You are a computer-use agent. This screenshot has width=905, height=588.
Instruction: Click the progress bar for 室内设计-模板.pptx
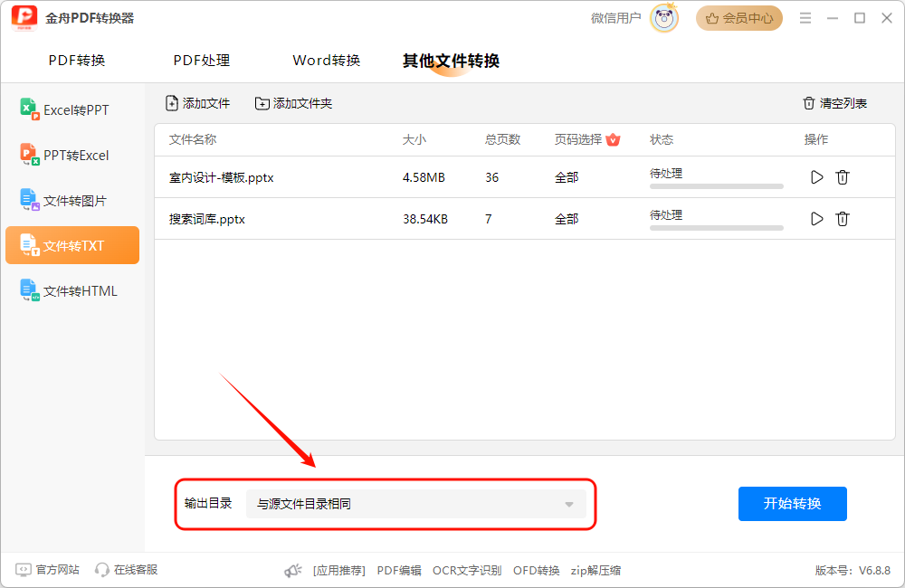pos(716,186)
